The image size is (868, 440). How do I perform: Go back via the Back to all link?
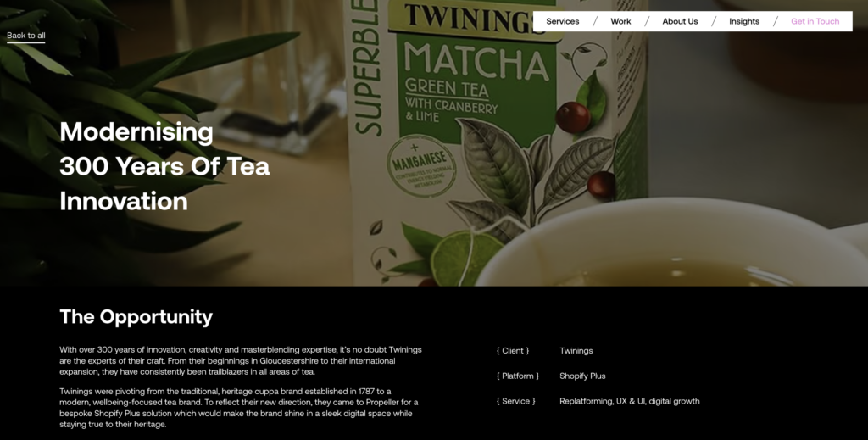click(26, 36)
